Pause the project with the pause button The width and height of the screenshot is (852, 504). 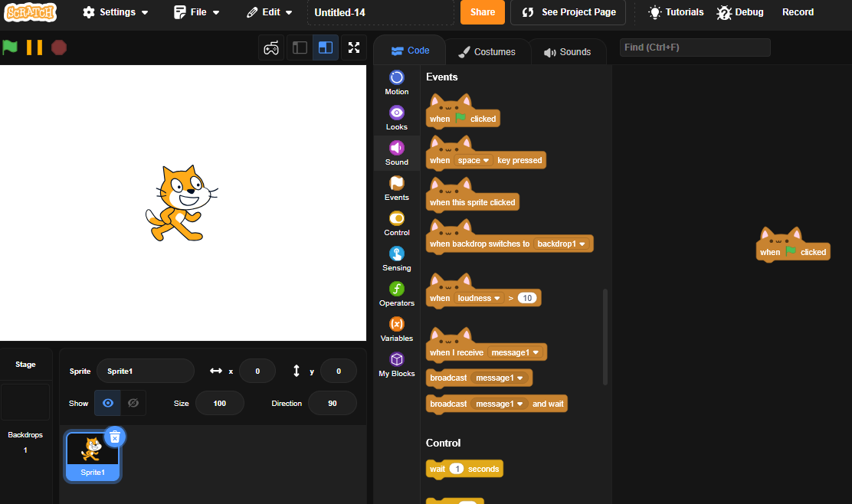pyautogui.click(x=34, y=47)
